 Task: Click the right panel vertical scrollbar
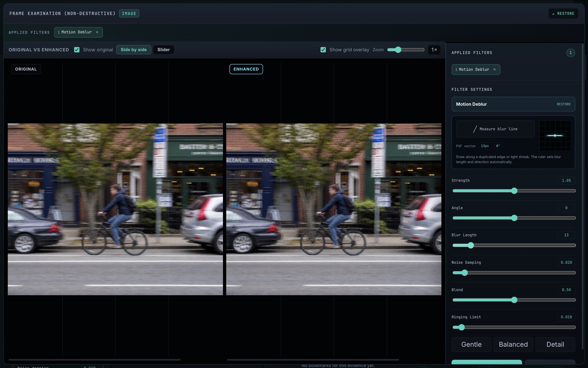(582, 196)
